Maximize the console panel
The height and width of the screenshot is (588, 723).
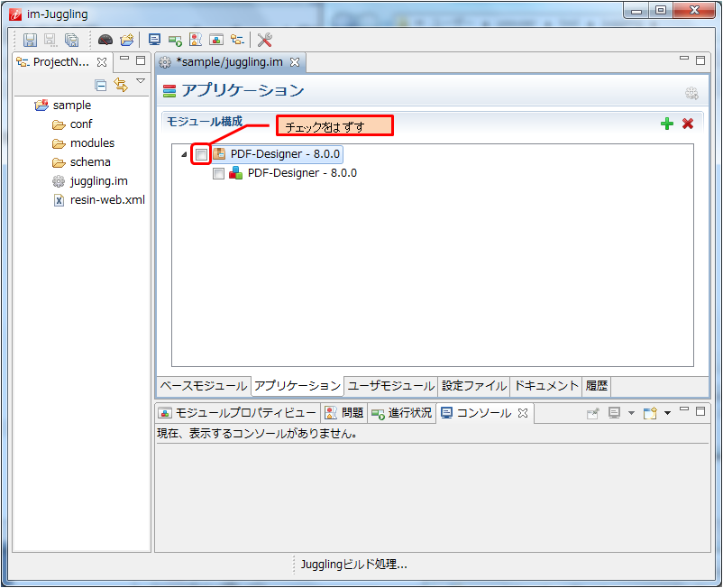[x=700, y=411]
